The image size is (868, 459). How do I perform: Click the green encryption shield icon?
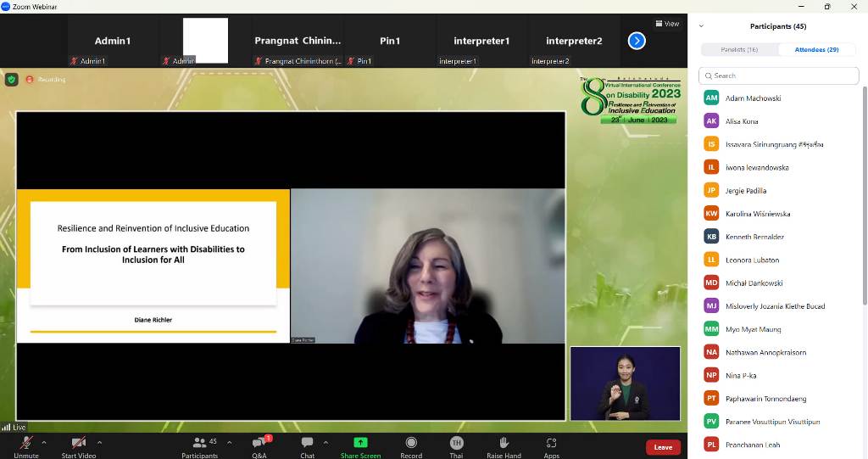click(12, 79)
